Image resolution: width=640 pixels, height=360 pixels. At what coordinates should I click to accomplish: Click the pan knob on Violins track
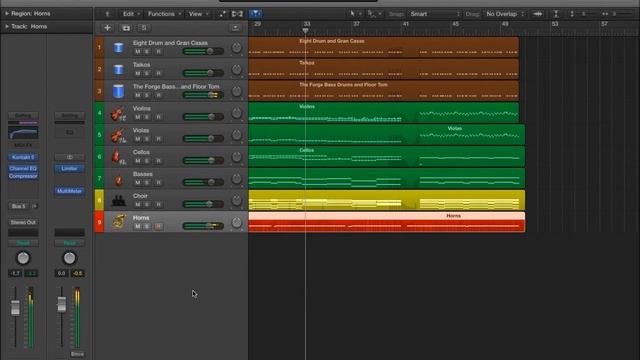coord(236,113)
